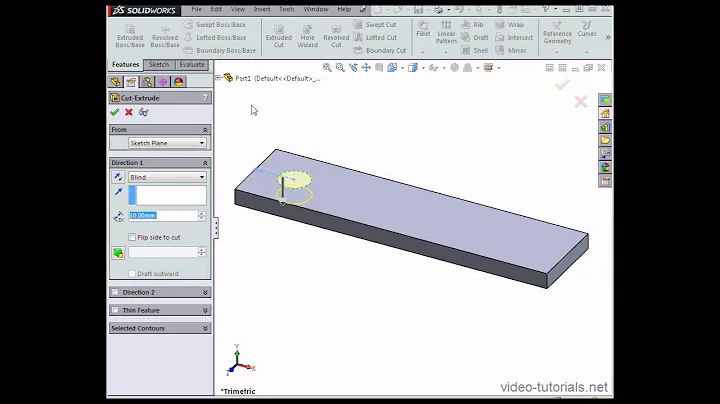Switch to the Sketch tab
Viewport: 720px width, 404px height.
pos(159,65)
